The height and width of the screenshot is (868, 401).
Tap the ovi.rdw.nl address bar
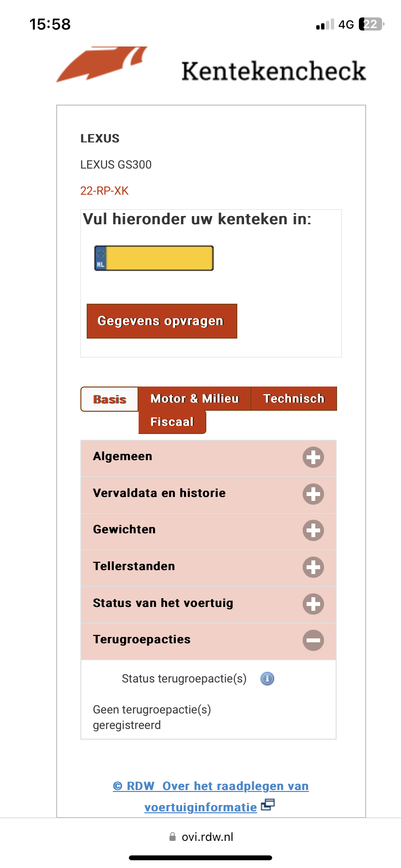207,837
